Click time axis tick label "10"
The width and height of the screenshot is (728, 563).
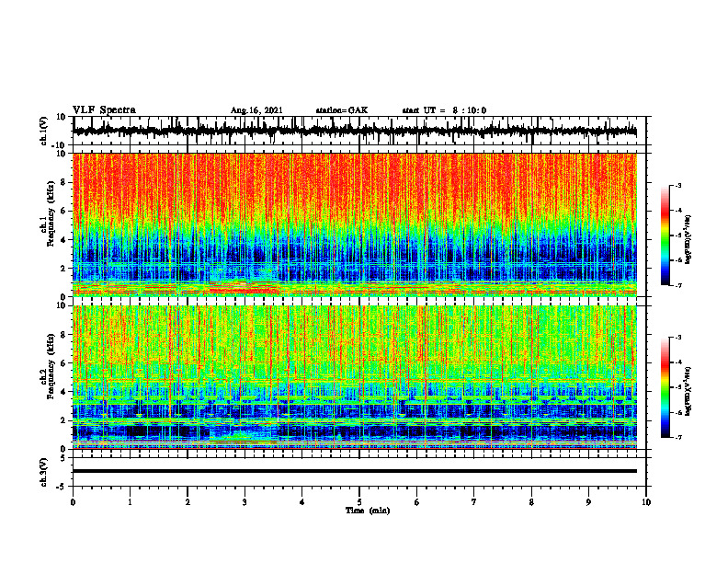point(646,502)
